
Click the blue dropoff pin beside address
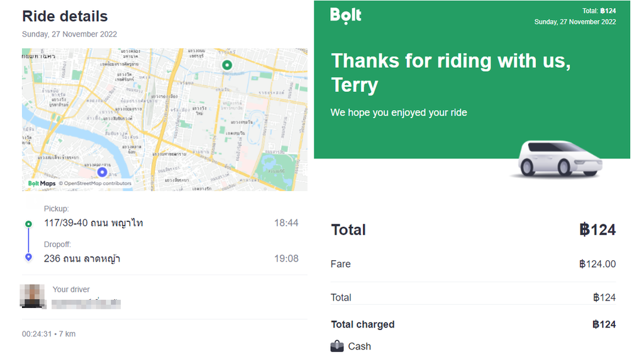click(28, 258)
